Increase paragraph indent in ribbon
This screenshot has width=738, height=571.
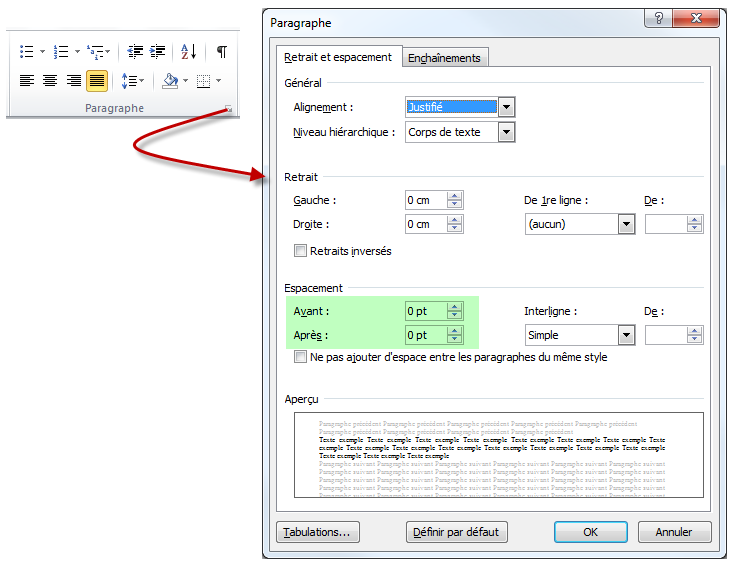click(x=157, y=51)
